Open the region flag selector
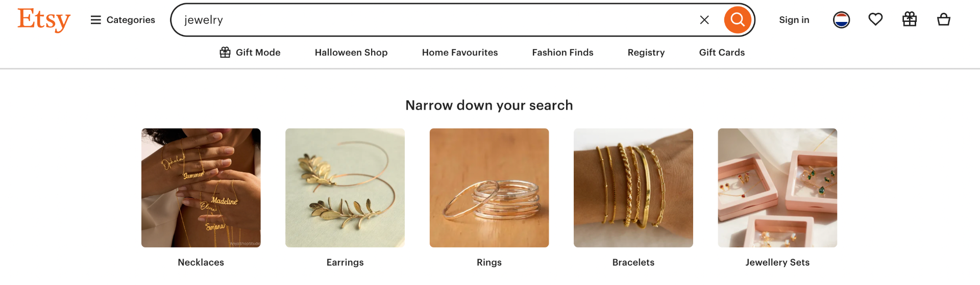This screenshot has height=285, width=980. click(841, 20)
